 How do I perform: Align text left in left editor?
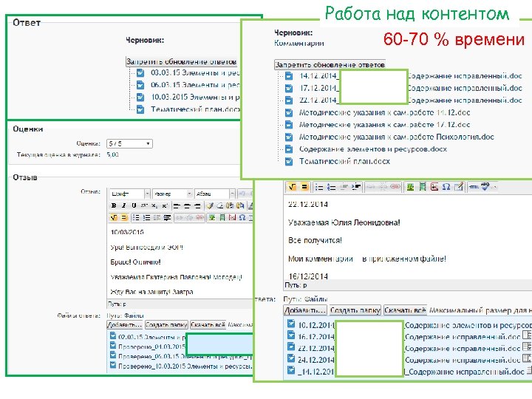coord(177,206)
